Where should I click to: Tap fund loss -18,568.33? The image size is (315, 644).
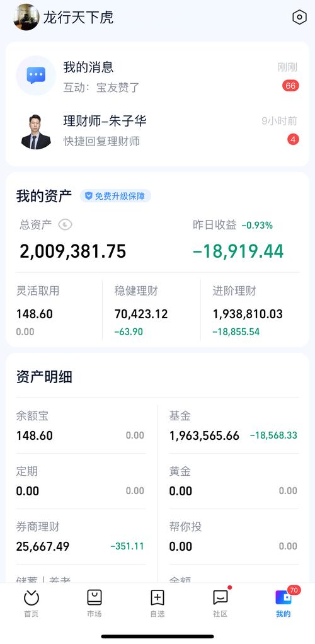click(x=273, y=435)
